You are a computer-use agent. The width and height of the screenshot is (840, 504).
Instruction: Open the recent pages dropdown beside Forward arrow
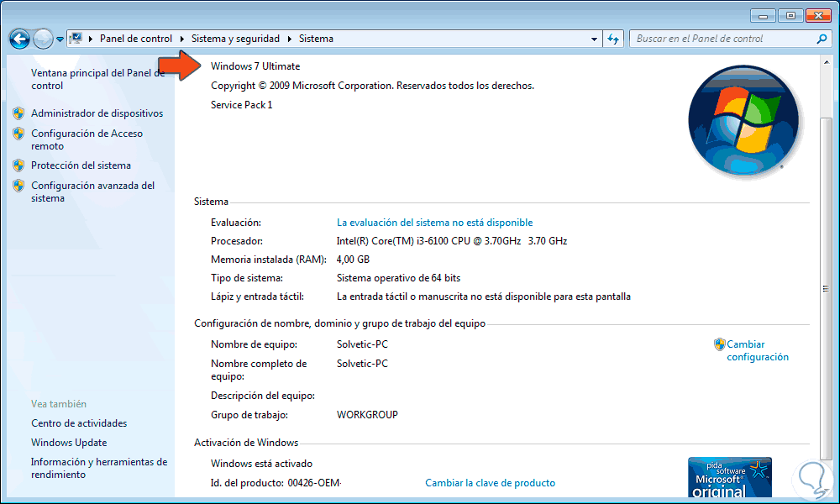[x=60, y=39]
